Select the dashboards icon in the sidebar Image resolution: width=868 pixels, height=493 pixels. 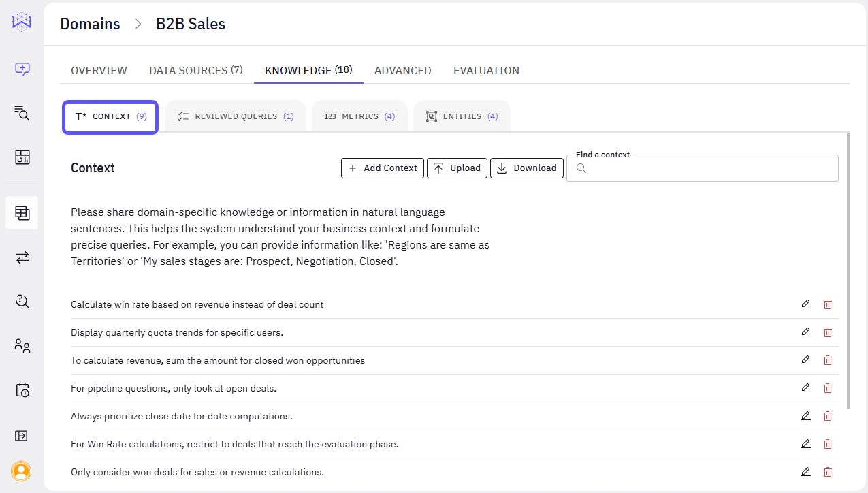tap(21, 157)
